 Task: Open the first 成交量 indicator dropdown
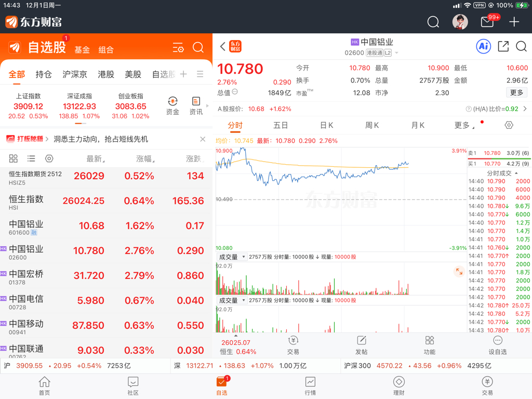(x=231, y=257)
